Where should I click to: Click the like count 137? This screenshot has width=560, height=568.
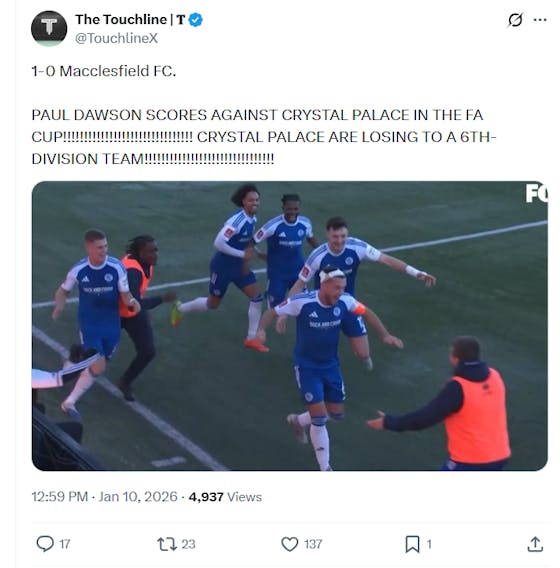pyautogui.click(x=313, y=544)
